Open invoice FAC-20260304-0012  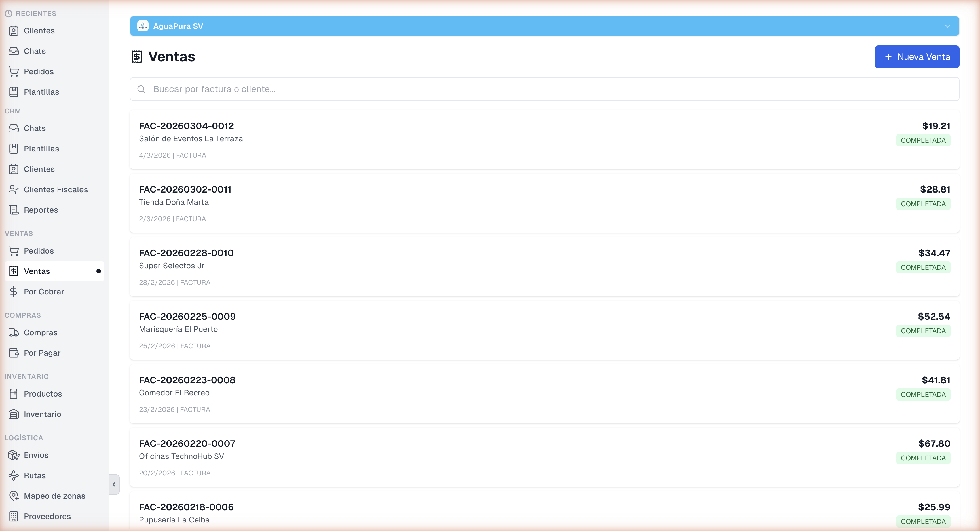click(x=186, y=126)
